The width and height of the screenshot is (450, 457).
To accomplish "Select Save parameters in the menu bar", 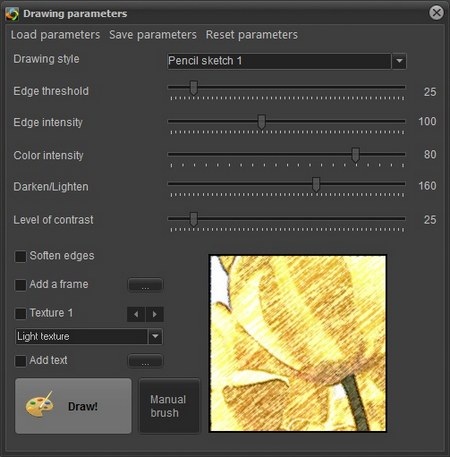I will (153, 35).
